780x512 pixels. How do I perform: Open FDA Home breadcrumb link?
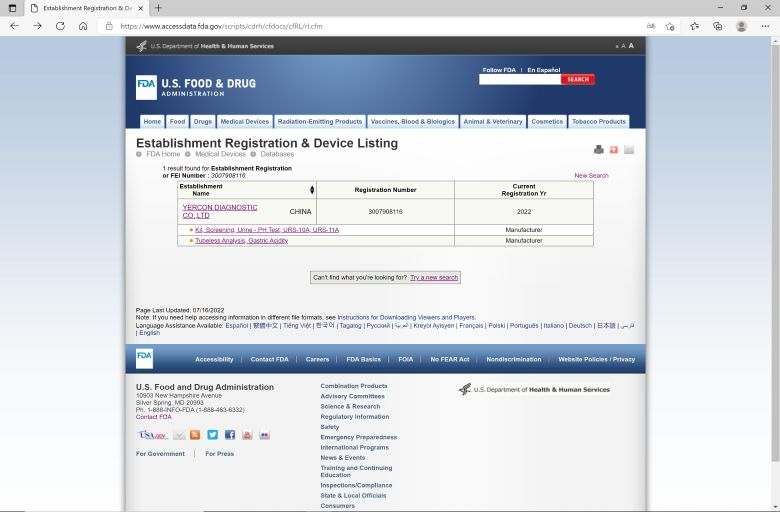[163, 154]
